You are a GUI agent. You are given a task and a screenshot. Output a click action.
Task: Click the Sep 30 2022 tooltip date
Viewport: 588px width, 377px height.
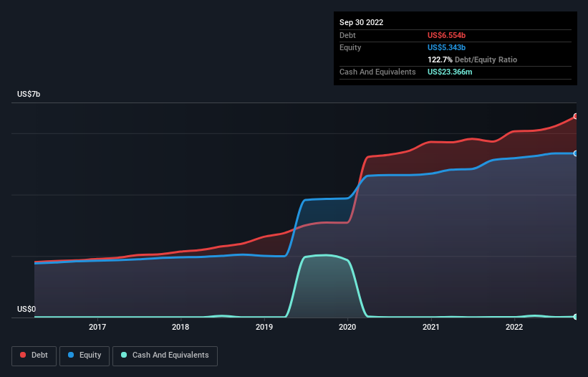tap(361, 22)
